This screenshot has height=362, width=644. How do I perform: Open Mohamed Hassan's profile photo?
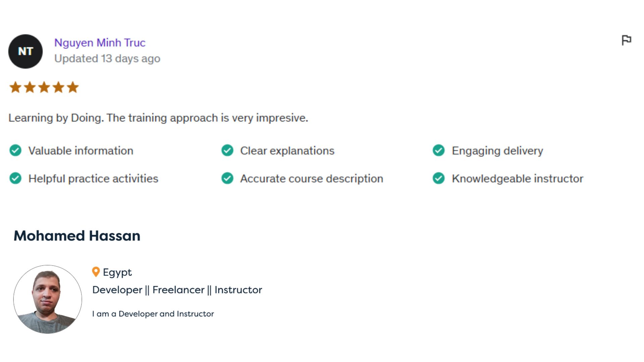pos(48,299)
